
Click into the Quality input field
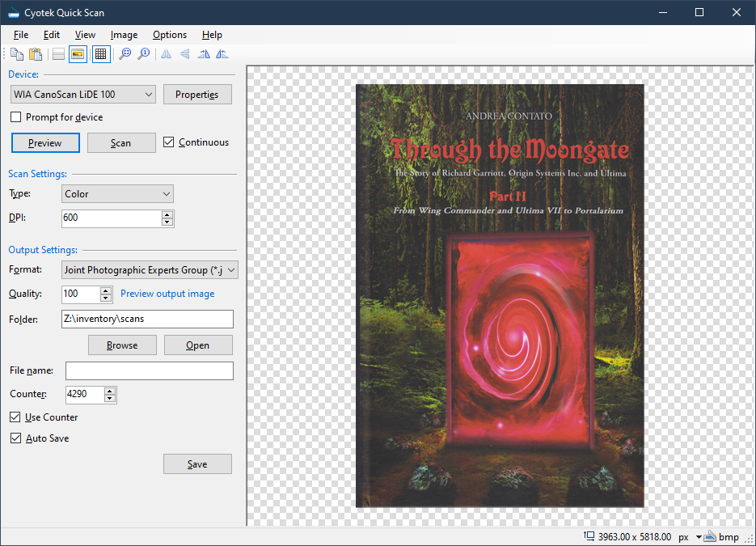point(81,294)
